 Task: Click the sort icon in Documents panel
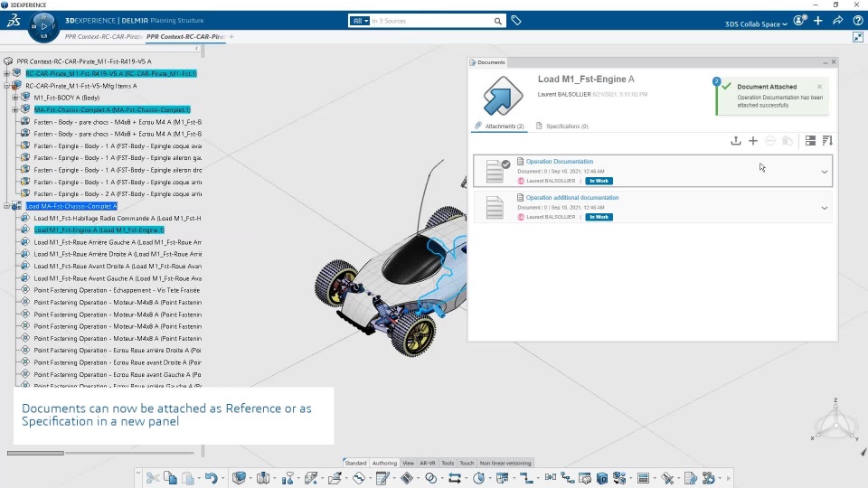coord(827,141)
